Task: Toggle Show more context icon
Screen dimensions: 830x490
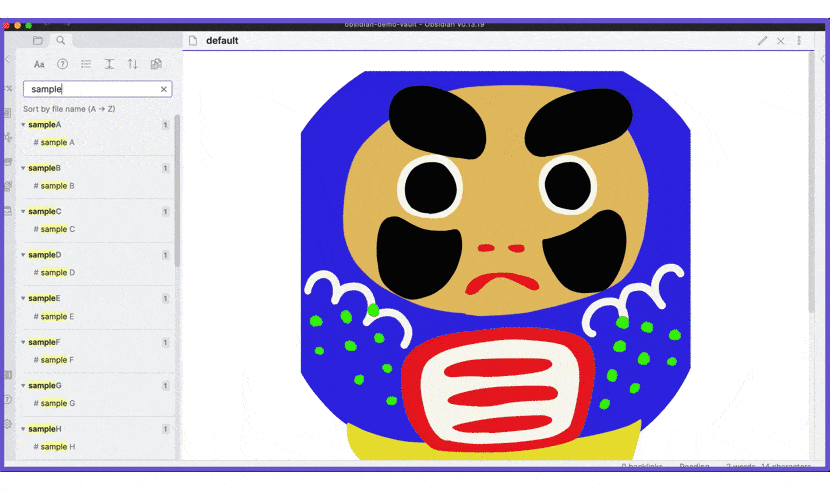Action: (x=109, y=64)
